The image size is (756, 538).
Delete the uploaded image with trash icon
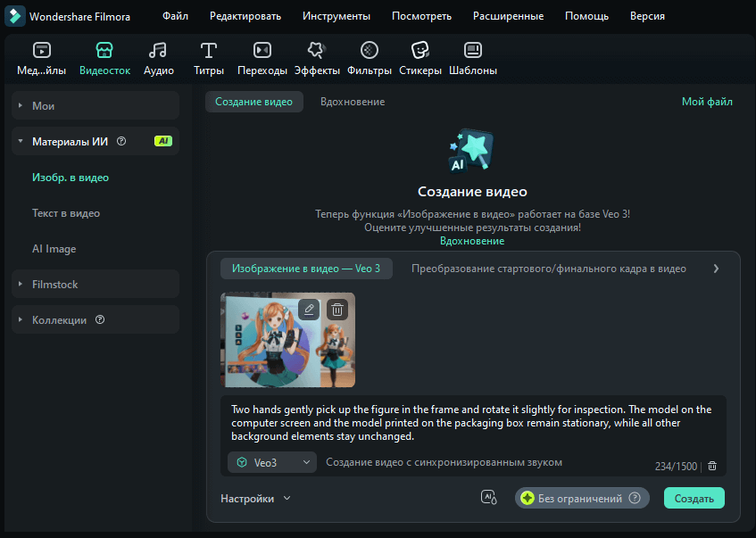coord(337,310)
